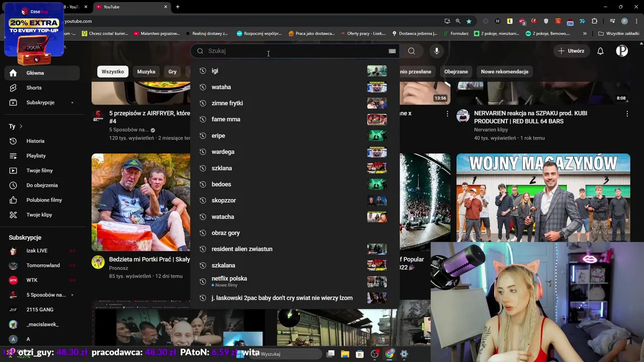This screenshot has height=362, width=644.
Task: Choose search suggestion 'eripe'
Action: [x=295, y=136]
